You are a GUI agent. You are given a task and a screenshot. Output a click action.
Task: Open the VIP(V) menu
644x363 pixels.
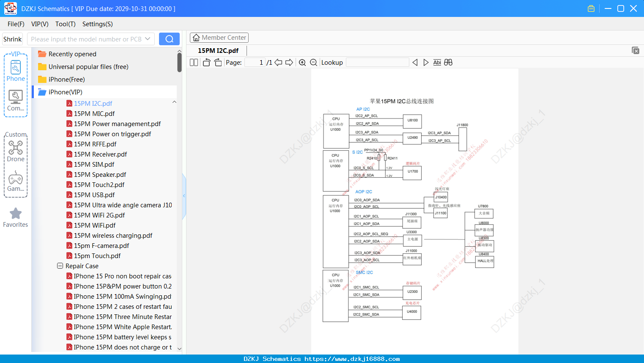click(x=40, y=24)
